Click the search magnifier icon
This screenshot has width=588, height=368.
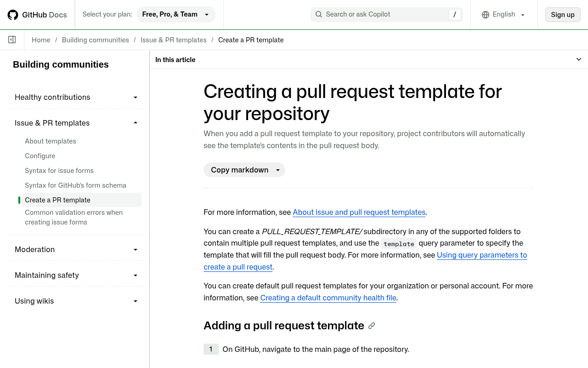coord(319,15)
